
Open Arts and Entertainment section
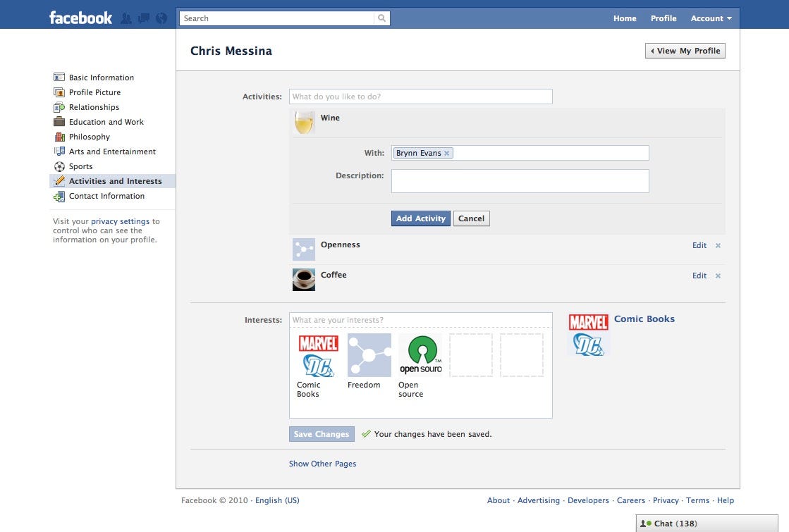[x=113, y=151]
